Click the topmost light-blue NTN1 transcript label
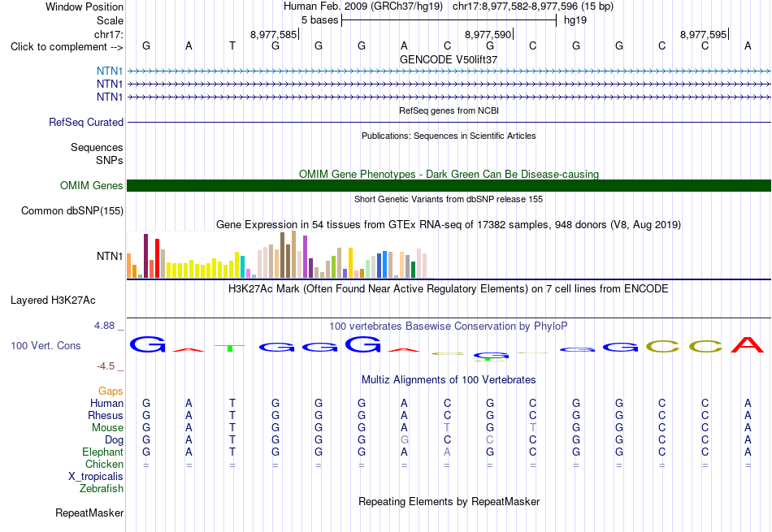 110,71
